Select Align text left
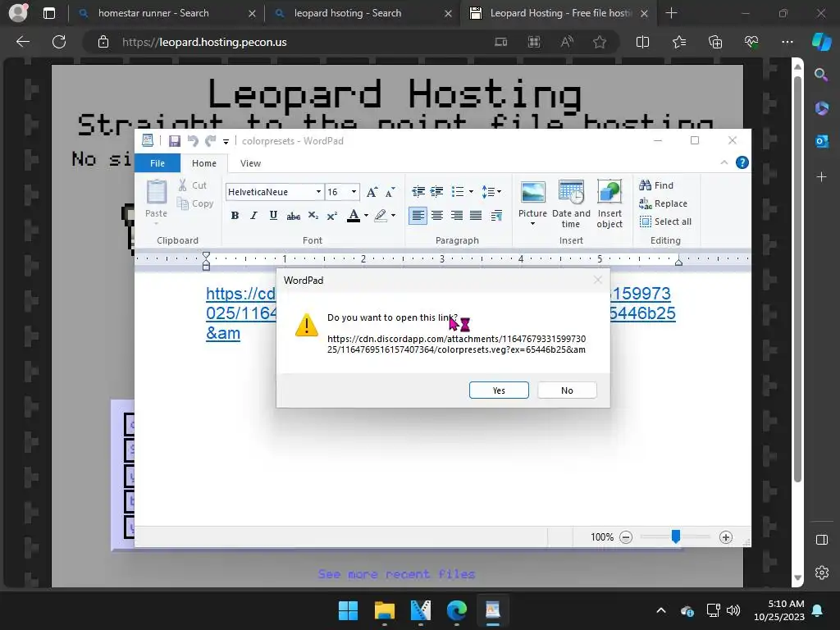 [418, 216]
